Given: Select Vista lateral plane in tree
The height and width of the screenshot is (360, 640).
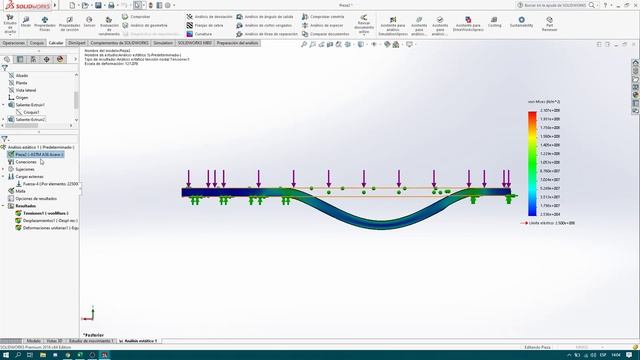Looking at the screenshot, I should (x=22, y=90).
